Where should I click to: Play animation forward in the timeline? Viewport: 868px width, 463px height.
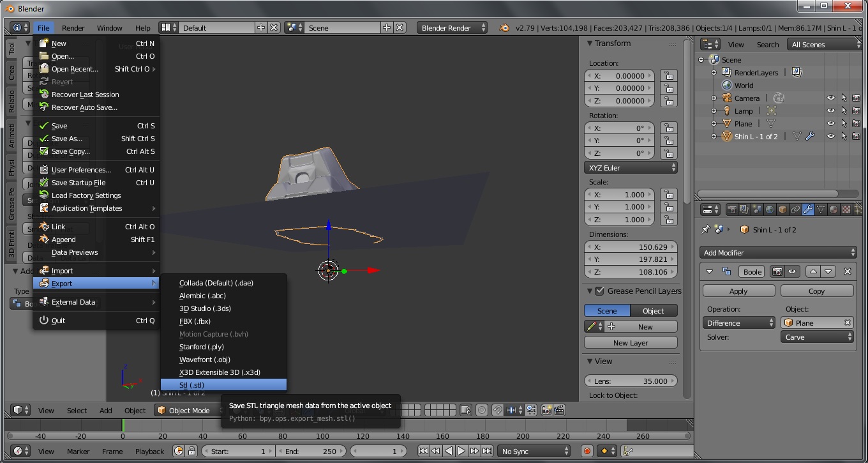(461, 451)
